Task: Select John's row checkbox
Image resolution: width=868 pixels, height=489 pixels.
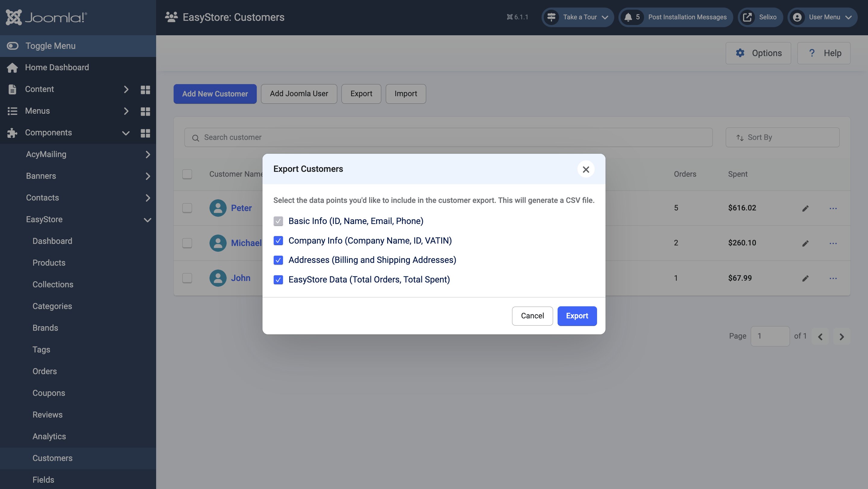Action: [187, 278]
